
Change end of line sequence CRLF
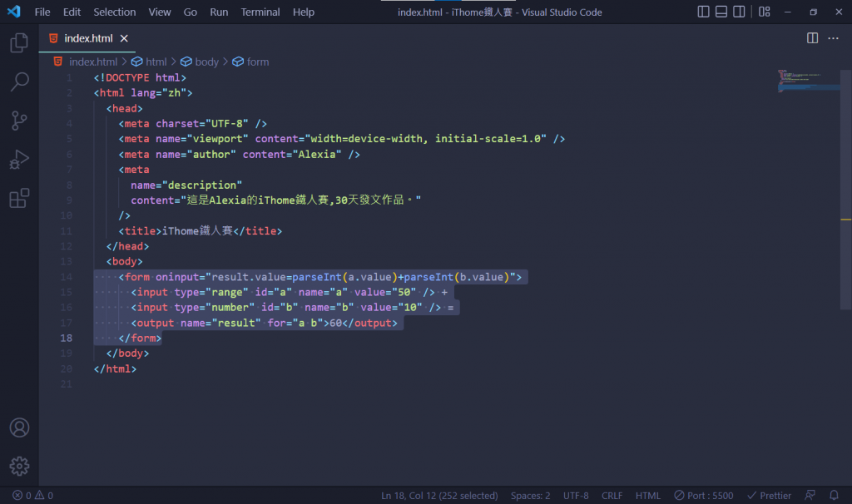pyautogui.click(x=612, y=496)
